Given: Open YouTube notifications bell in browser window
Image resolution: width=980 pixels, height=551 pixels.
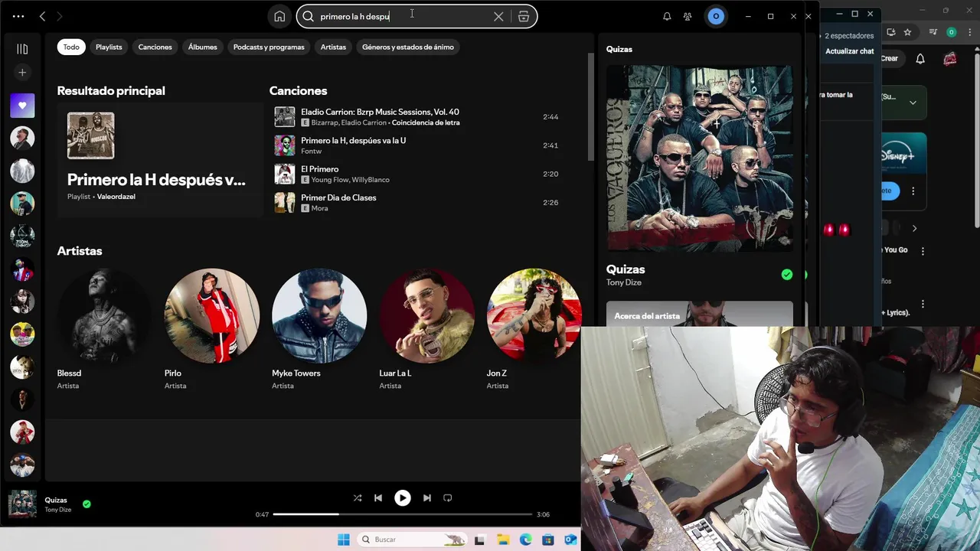Looking at the screenshot, I should click(x=920, y=59).
